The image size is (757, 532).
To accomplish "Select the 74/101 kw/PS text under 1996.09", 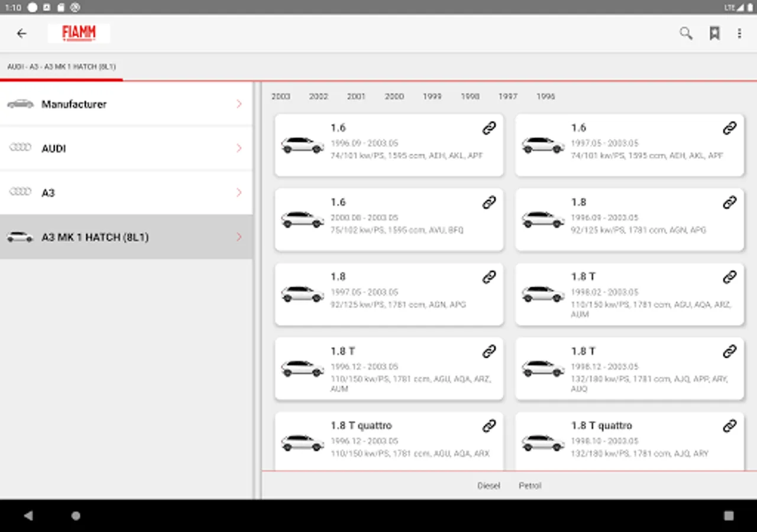I will 407,155.
